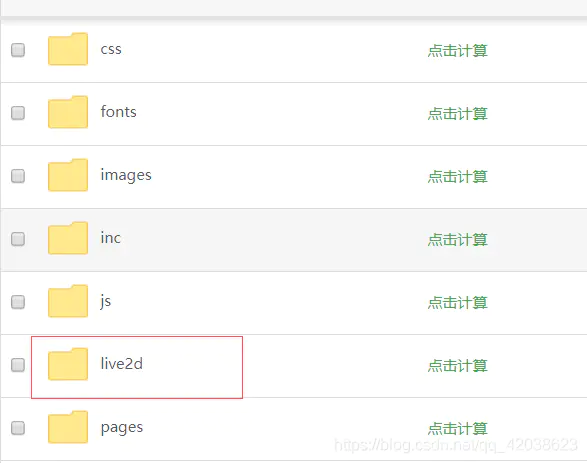Image resolution: width=587 pixels, height=463 pixels.
Task: Click the fonts folder name text
Action: [x=118, y=112]
